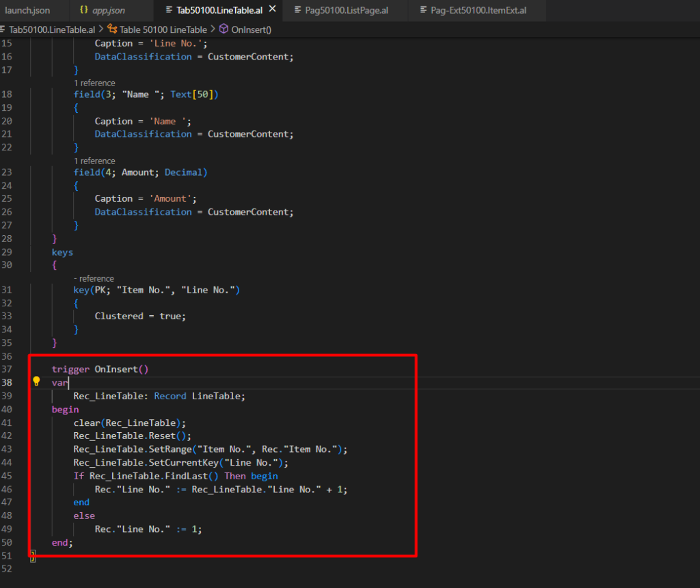Viewport: 700px width, 588px height.
Task: Click 'Reset' method on line 42
Action: (x=162, y=436)
